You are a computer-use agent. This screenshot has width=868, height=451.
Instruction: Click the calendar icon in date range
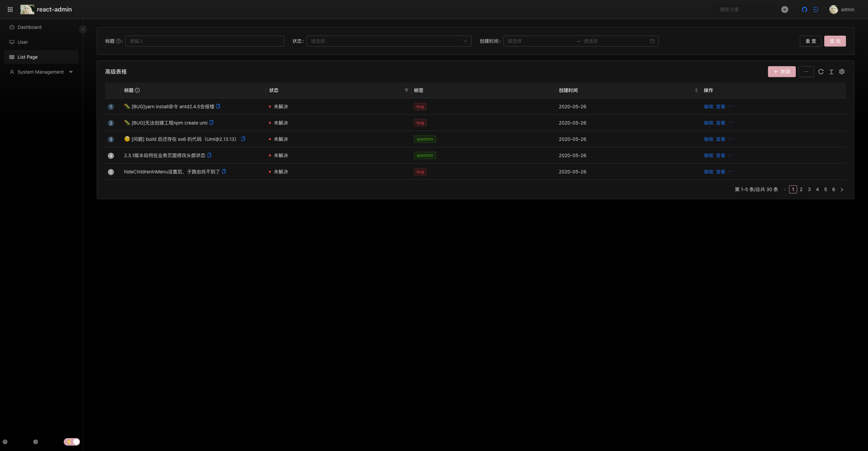tap(652, 41)
